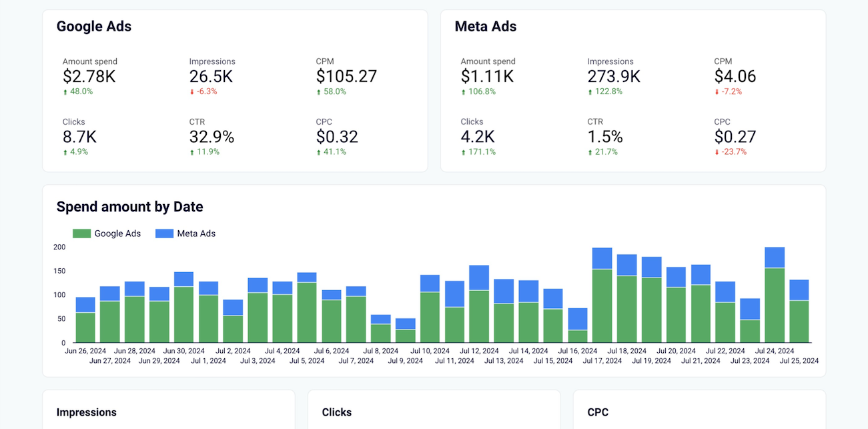Click the green segment of the Jun 26 bar

[85, 328]
